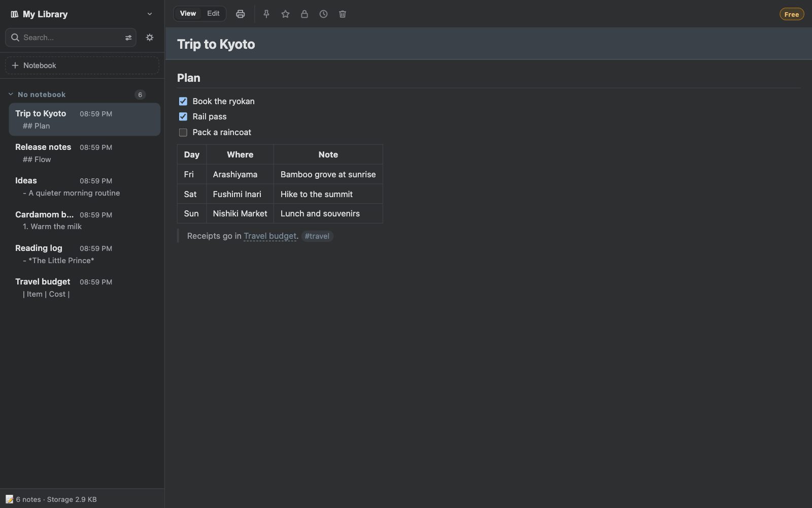
Task: Delete note with trash icon
Action: click(x=343, y=14)
